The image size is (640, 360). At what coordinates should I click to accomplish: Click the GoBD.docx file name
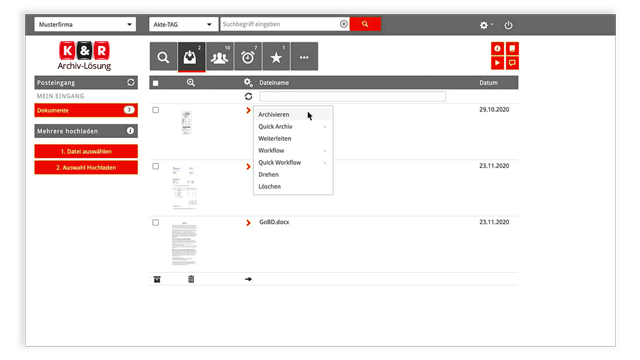coord(274,222)
